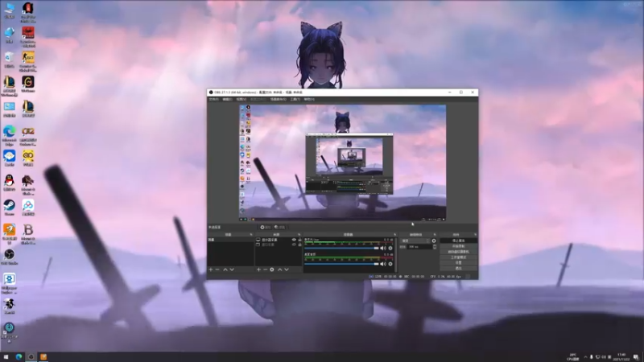Open the Microsoft Edge desktop shortcut
Image resolution: width=644 pixels, height=362 pixels.
pyautogui.click(x=9, y=136)
